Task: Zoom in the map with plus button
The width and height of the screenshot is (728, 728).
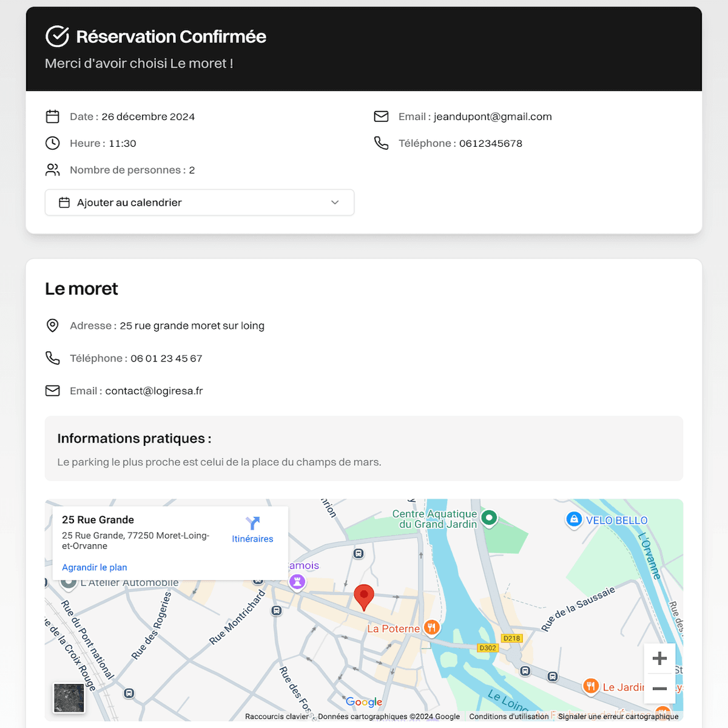Action: [x=659, y=659]
